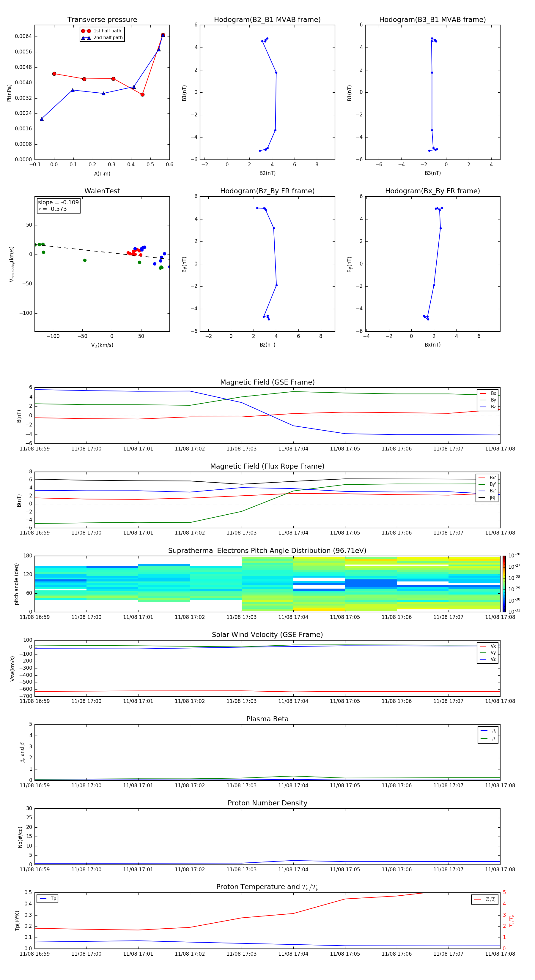Click 'Vy' legend entry in solar wind plot

click(x=488, y=652)
